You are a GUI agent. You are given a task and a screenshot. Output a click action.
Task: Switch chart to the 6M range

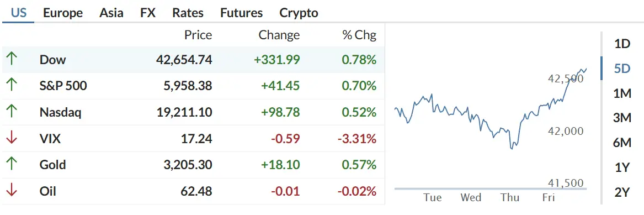click(622, 143)
